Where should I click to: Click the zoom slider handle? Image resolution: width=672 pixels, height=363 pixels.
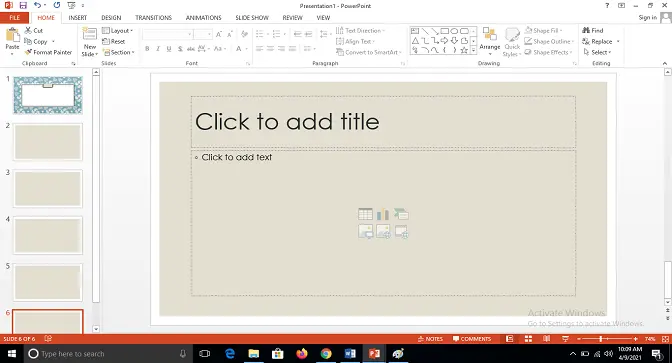601,339
